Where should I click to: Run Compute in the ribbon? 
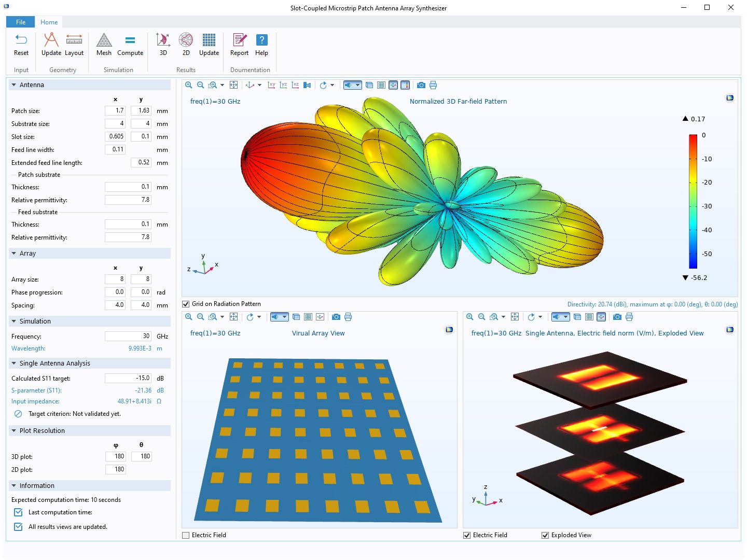130,40
